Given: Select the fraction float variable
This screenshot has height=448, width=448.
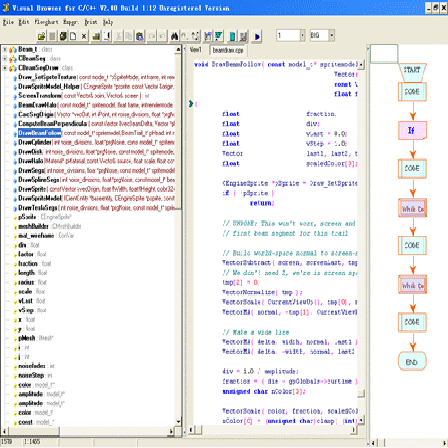Looking at the screenshot, I should tap(28, 264).
